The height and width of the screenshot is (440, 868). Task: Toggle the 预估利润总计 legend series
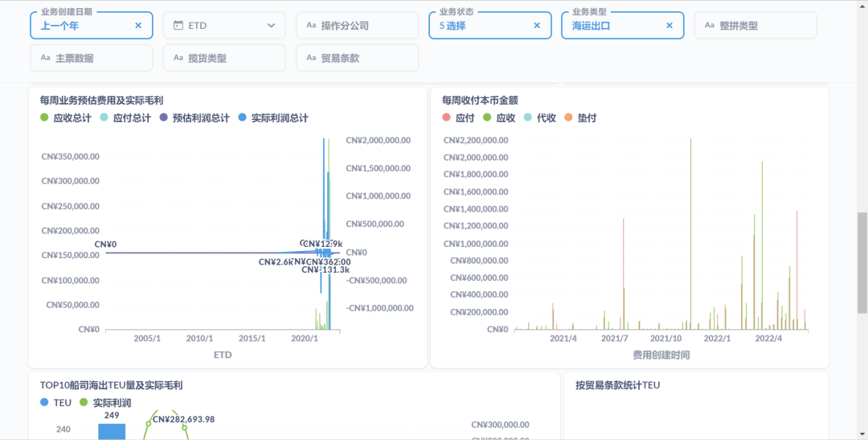pyautogui.click(x=194, y=118)
